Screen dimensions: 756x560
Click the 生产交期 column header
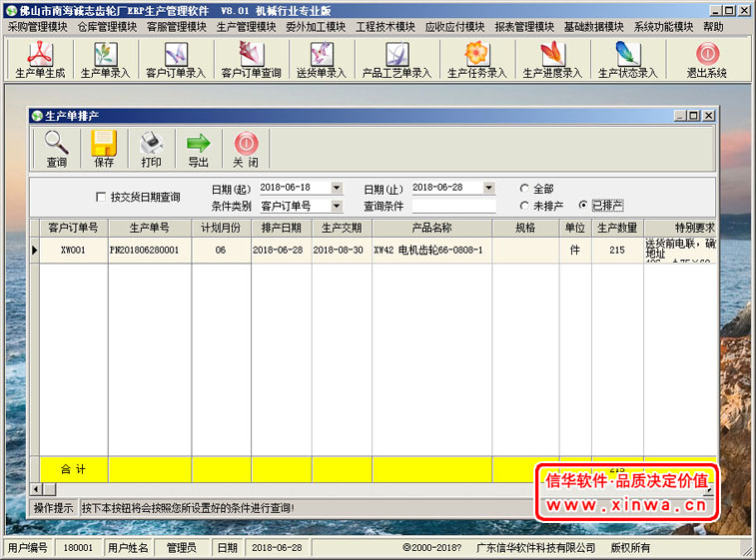click(x=342, y=228)
